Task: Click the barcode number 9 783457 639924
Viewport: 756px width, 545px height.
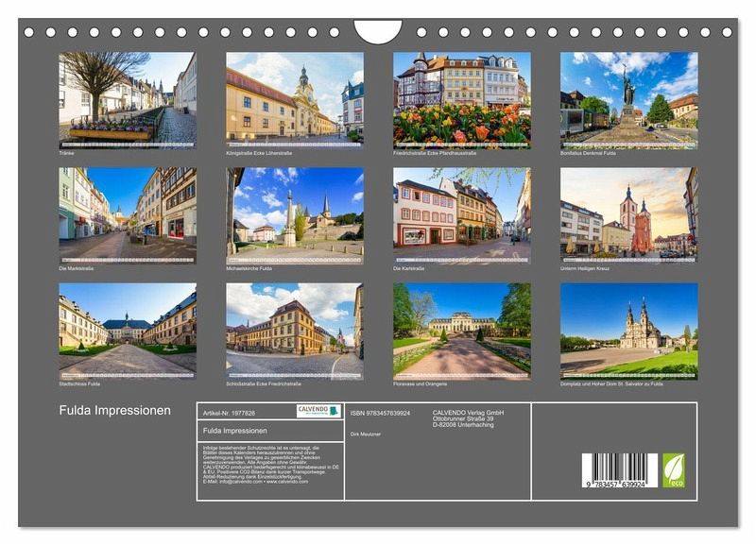Action: pos(616,485)
